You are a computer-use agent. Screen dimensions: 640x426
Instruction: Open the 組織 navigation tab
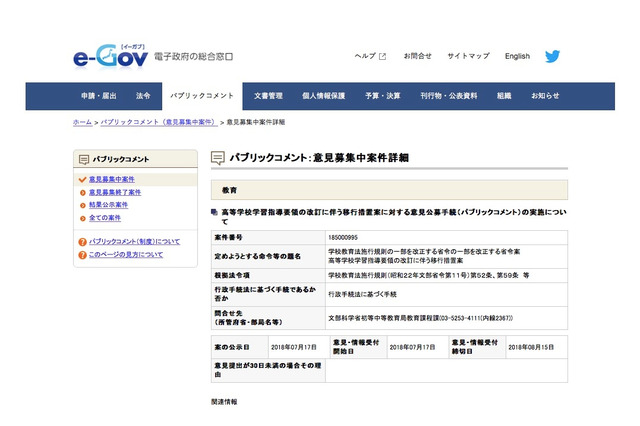[504, 96]
